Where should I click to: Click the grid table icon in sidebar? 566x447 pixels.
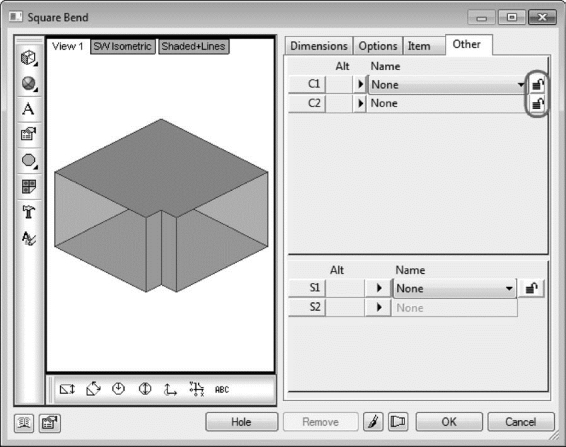point(29,186)
